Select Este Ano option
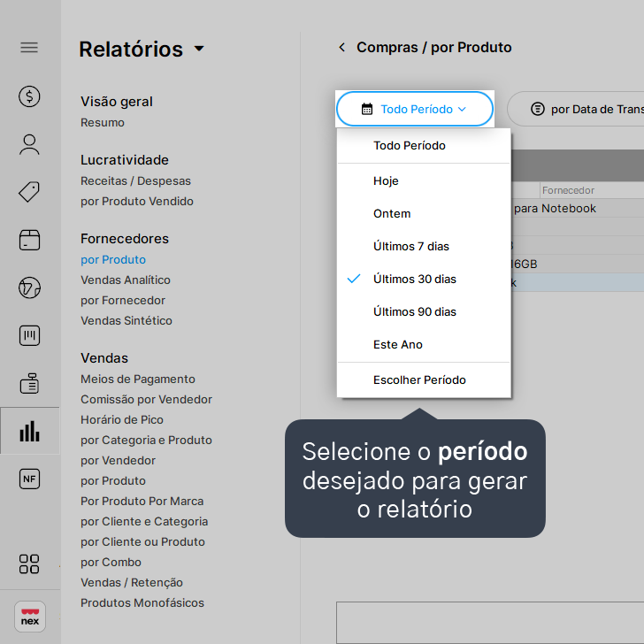Image resolution: width=644 pixels, height=644 pixels. [424, 345]
